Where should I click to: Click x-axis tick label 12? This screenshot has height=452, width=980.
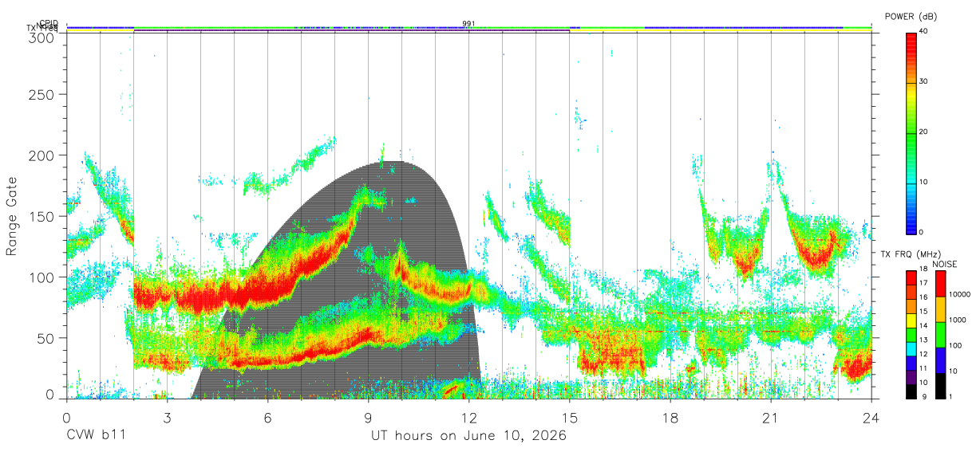pyautogui.click(x=468, y=417)
